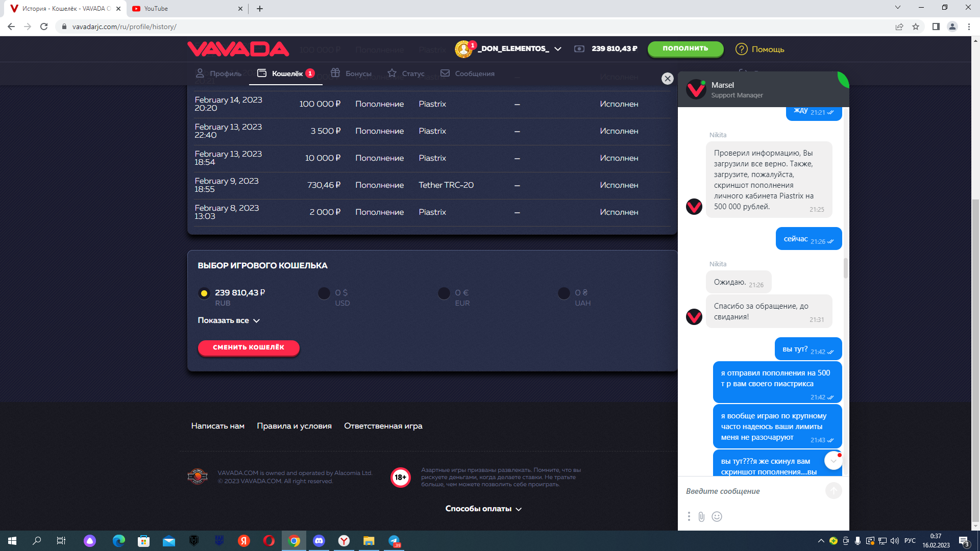This screenshot has height=551, width=980.
Task: Switch to the Кошелёк tab
Action: (286, 73)
